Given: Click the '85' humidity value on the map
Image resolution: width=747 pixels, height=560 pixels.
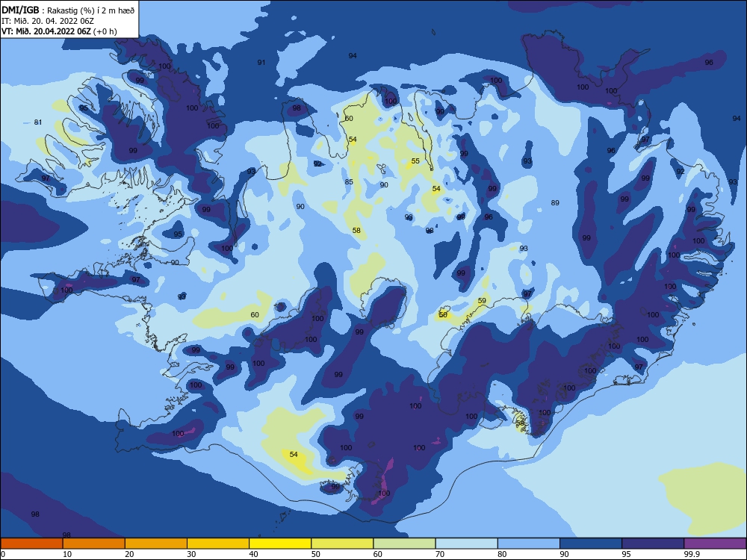Looking at the screenshot, I should (349, 182).
